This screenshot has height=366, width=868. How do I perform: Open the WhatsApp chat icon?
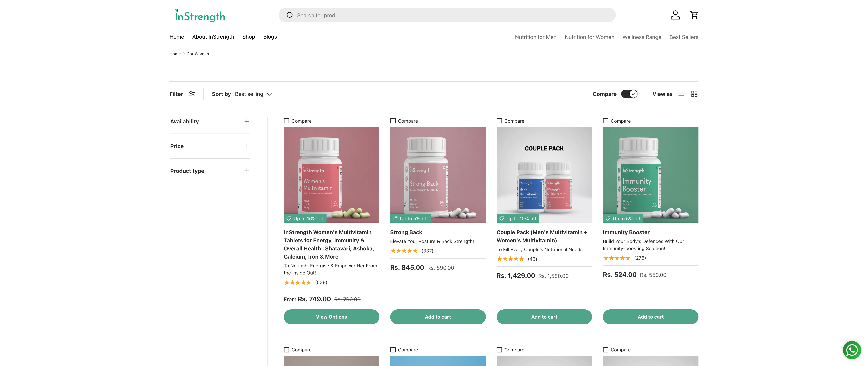(852, 350)
